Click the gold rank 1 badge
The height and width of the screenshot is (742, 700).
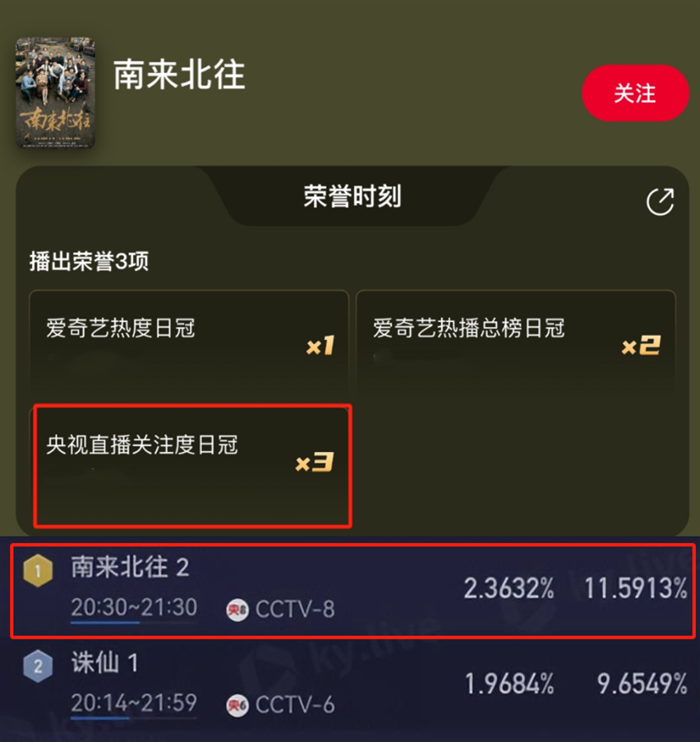38,571
